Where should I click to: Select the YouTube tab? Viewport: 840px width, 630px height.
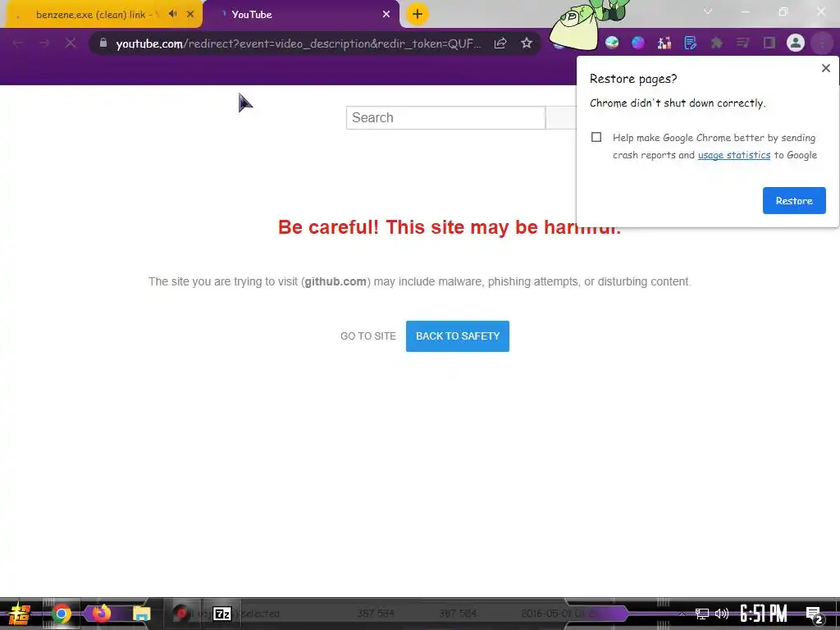point(301,15)
